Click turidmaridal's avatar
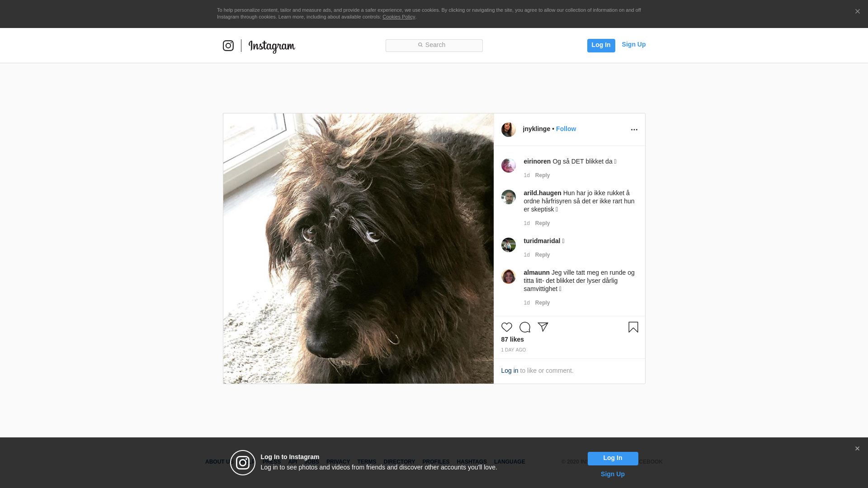Viewport: 868px width, 488px height. [x=508, y=245]
